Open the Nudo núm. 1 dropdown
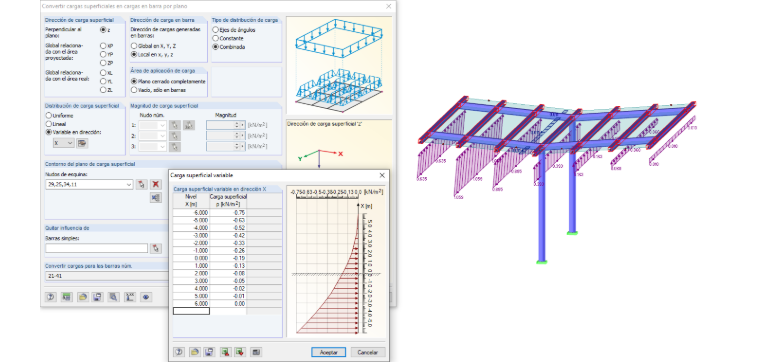Viewport: 760px width, 362px height. point(162,125)
